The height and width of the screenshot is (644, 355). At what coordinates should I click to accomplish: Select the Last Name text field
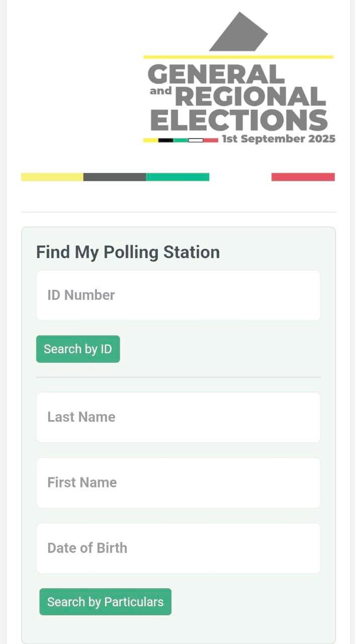pyautogui.click(x=178, y=417)
